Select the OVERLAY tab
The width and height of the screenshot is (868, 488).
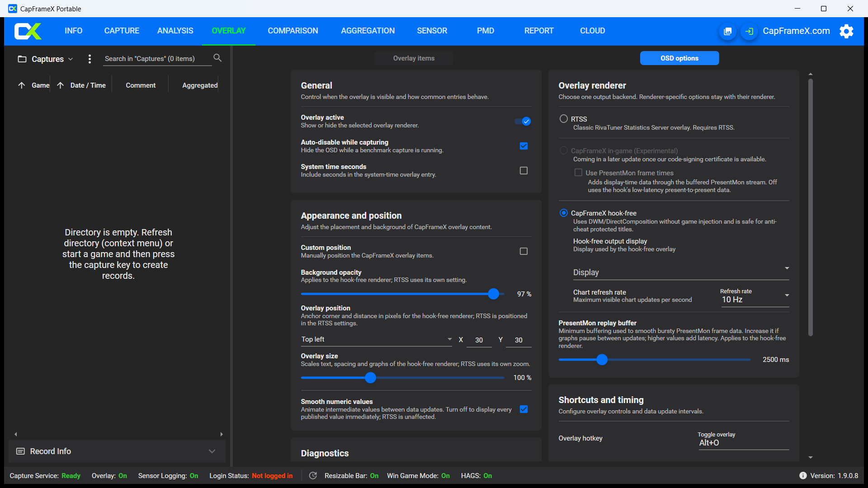229,31
